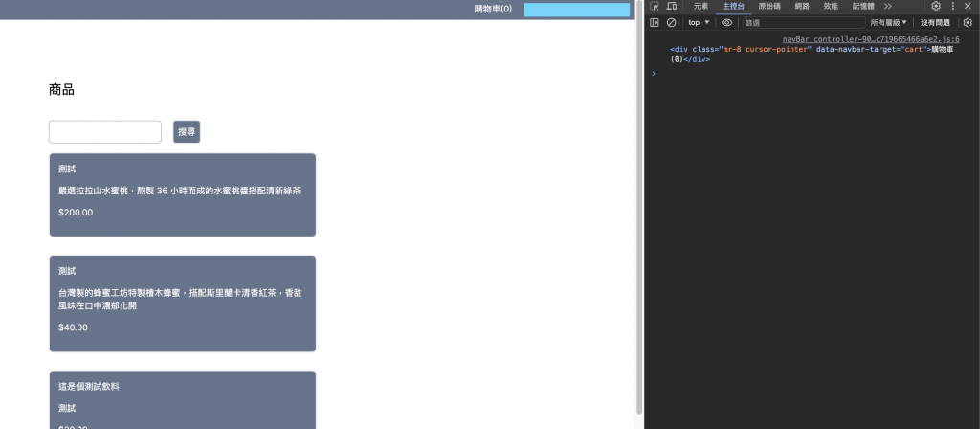Click the 沒有問題 issues button

(x=935, y=23)
